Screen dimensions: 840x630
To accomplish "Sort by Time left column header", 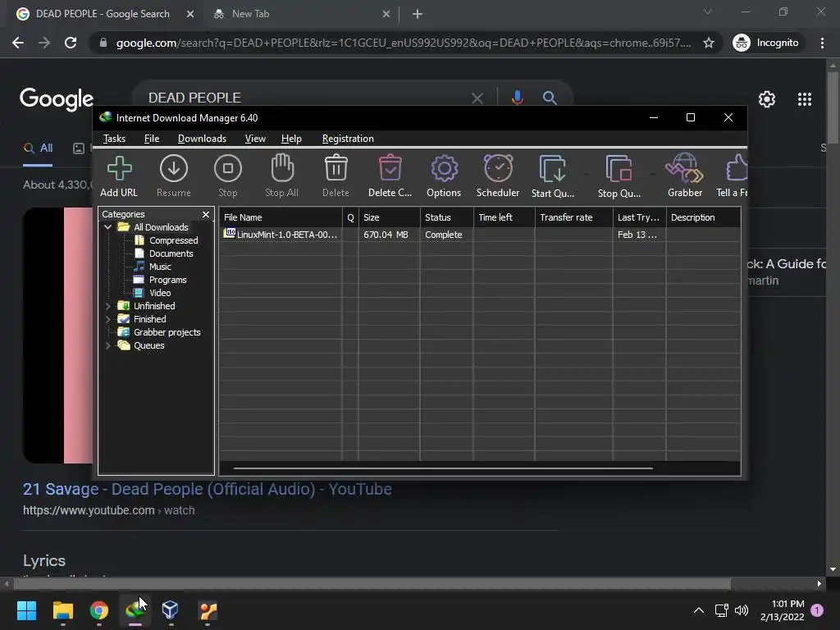I will [504, 217].
